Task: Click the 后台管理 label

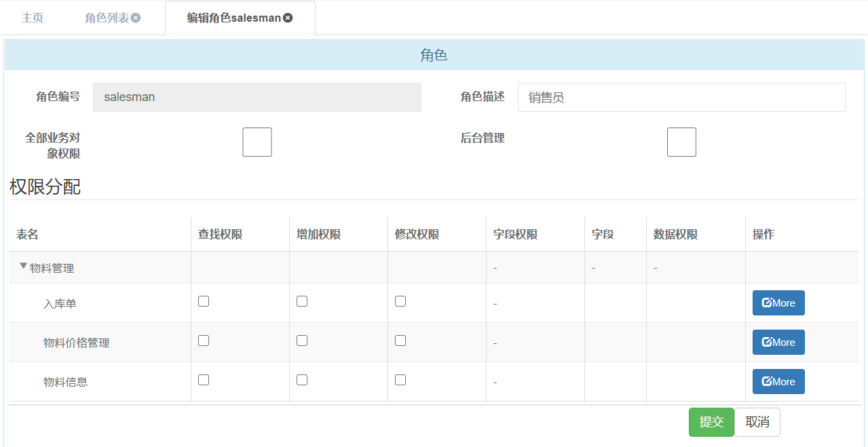Action: [x=483, y=138]
